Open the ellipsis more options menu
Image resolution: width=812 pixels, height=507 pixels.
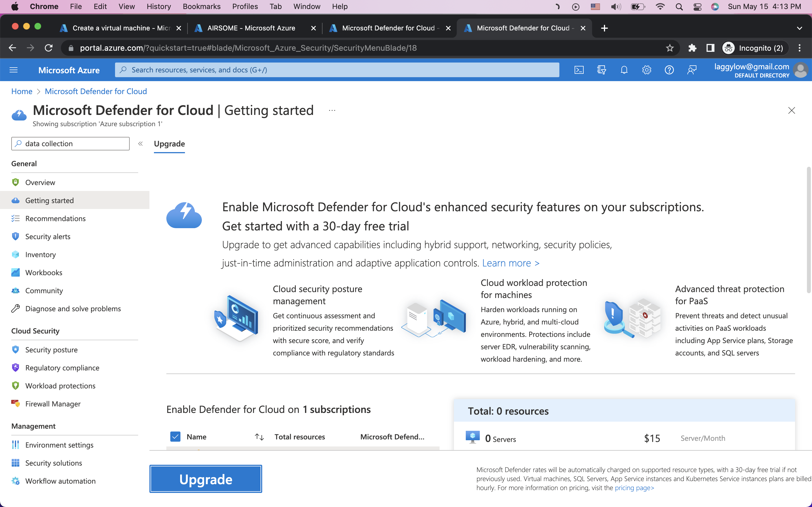point(332,110)
